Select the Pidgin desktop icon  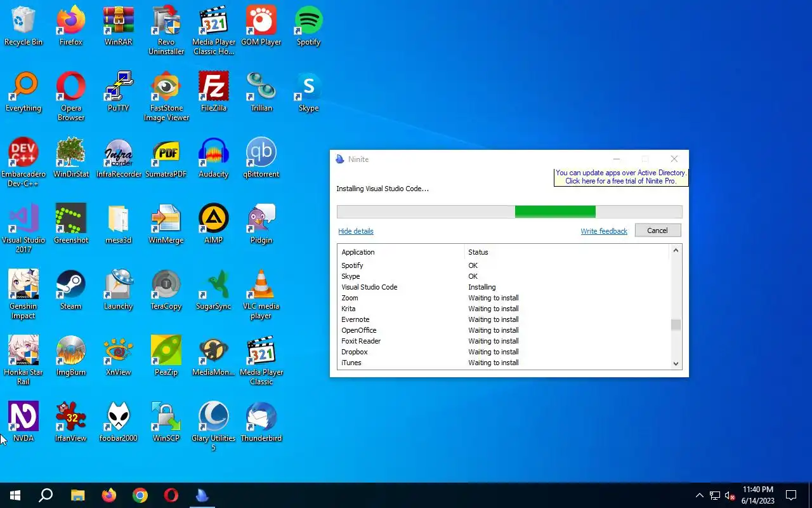[x=261, y=225]
